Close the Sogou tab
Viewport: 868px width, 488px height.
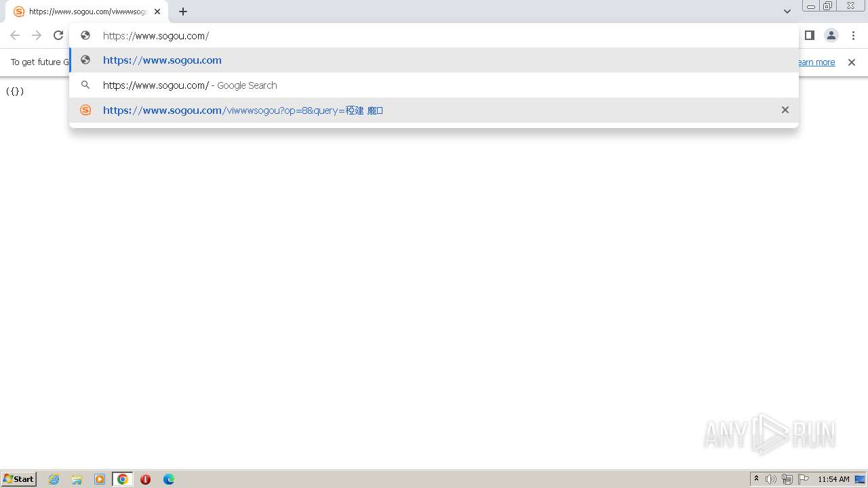(x=157, y=12)
